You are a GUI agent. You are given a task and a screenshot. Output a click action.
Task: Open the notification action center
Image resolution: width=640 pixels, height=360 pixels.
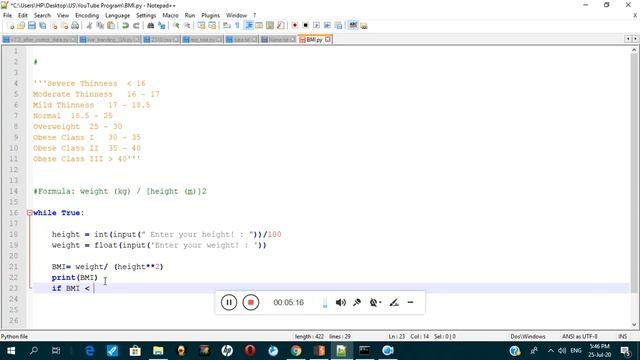[x=625, y=351]
